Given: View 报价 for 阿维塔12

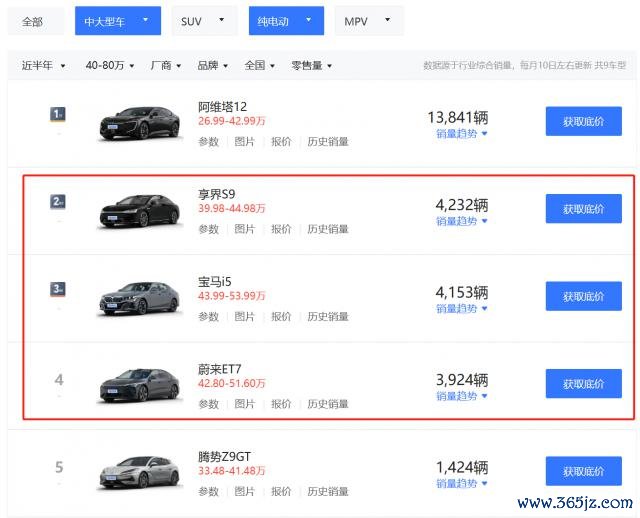Looking at the screenshot, I should (281, 142).
